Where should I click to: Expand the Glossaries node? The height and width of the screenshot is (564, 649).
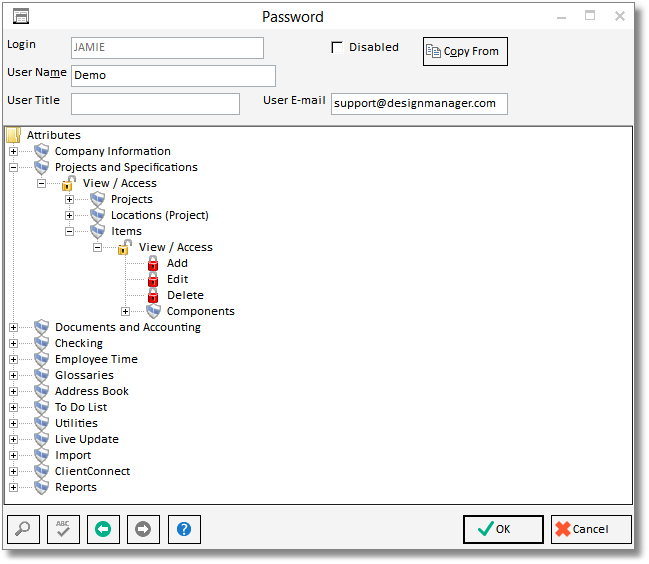(x=13, y=376)
